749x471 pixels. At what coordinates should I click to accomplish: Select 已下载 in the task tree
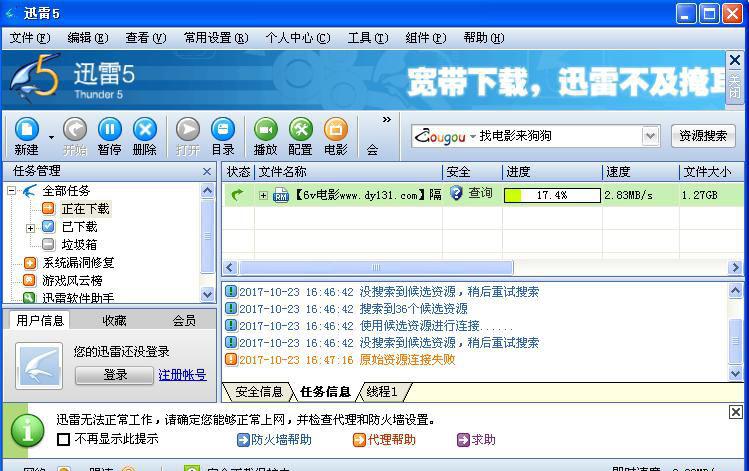click(79, 227)
